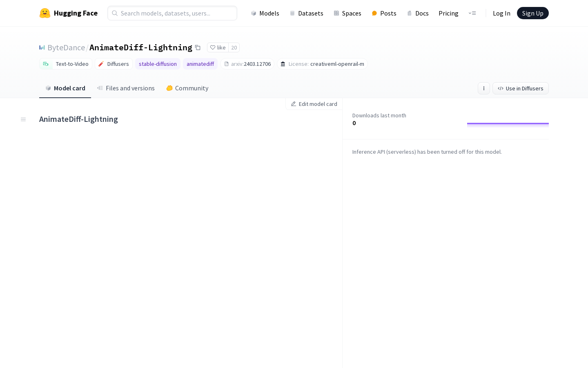588x368 pixels.
Task: Click the Downloads last month label
Action: pyautogui.click(x=379, y=115)
